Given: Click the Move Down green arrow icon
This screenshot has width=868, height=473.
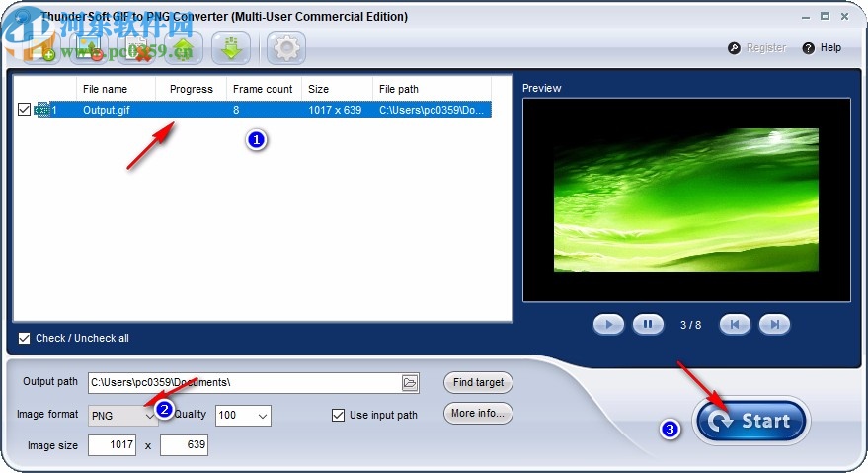Looking at the screenshot, I should (231, 47).
